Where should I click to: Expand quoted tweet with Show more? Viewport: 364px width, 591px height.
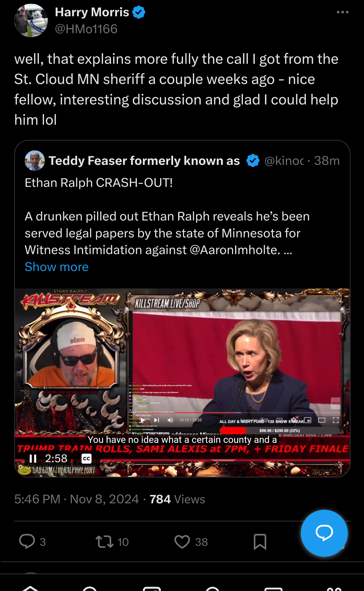tap(57, 267)
